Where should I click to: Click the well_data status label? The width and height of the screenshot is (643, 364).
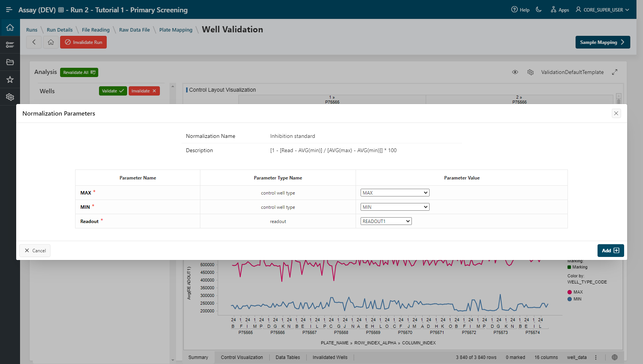(x=577, y=357)
